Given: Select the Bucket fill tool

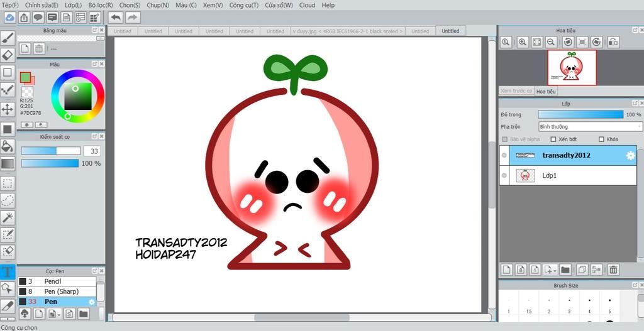Looking at the screenshot, I should point(8,146).
